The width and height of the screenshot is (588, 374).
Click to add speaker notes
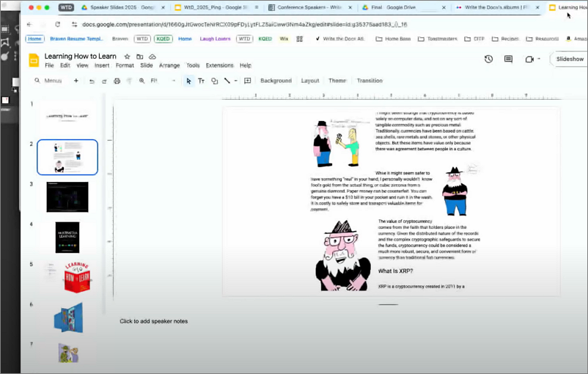point(154,321)
